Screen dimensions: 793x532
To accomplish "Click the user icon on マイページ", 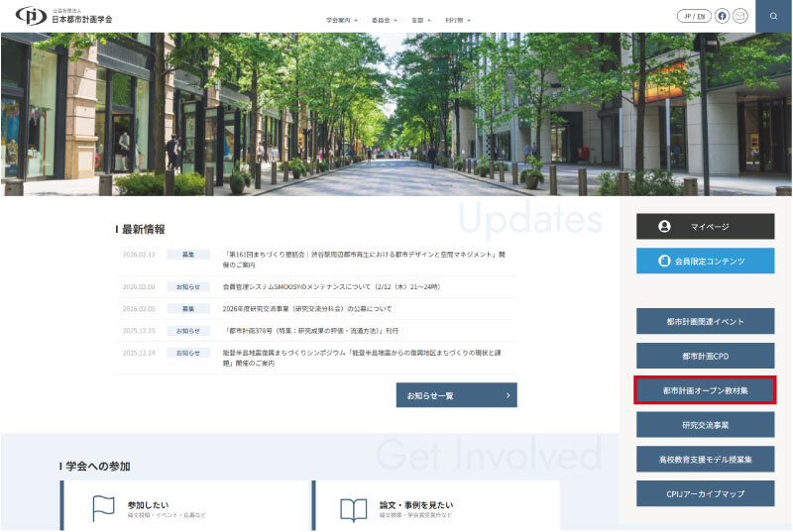I will (x=664, y=226).
